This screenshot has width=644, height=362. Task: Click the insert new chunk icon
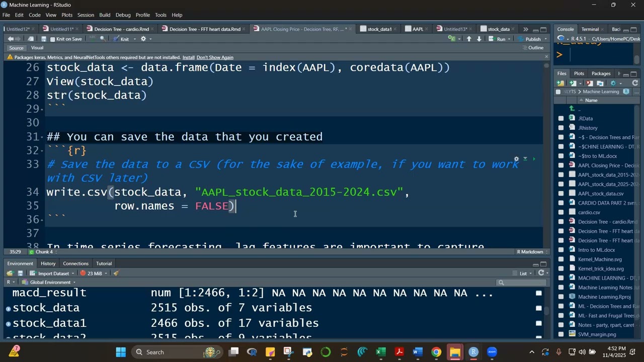(x=452, y=39)
